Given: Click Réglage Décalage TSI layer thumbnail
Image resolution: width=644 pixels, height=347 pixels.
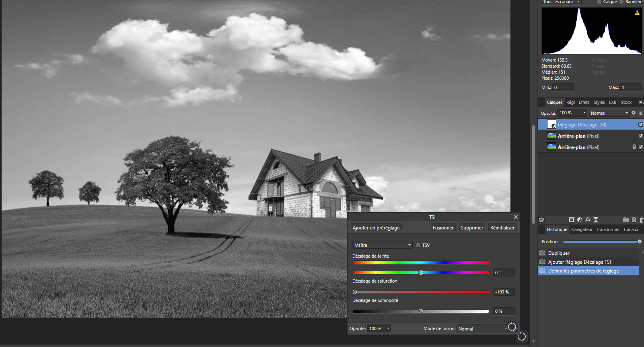Looking at the screenshot, I should click(x=552, y=125).
